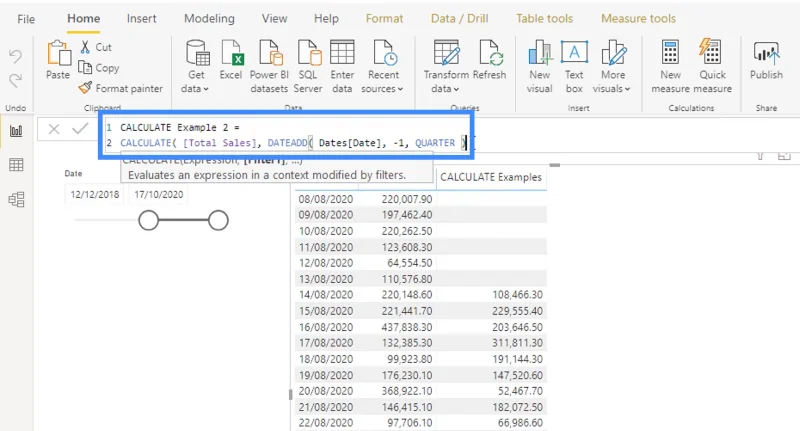Image resolution: width=800 pixels, height=431 pixels.
Task: Switch to Measure tools tab
Action: [x=638, y=19]
